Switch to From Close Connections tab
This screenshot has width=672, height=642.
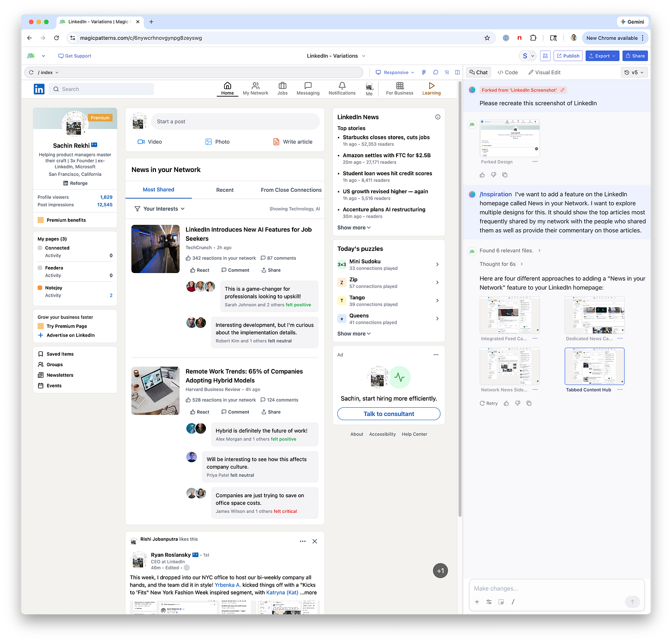(291, 190)
